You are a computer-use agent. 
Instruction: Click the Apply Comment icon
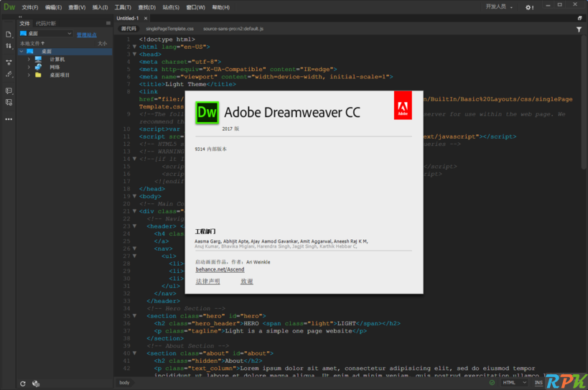click(x=9, y=90)
